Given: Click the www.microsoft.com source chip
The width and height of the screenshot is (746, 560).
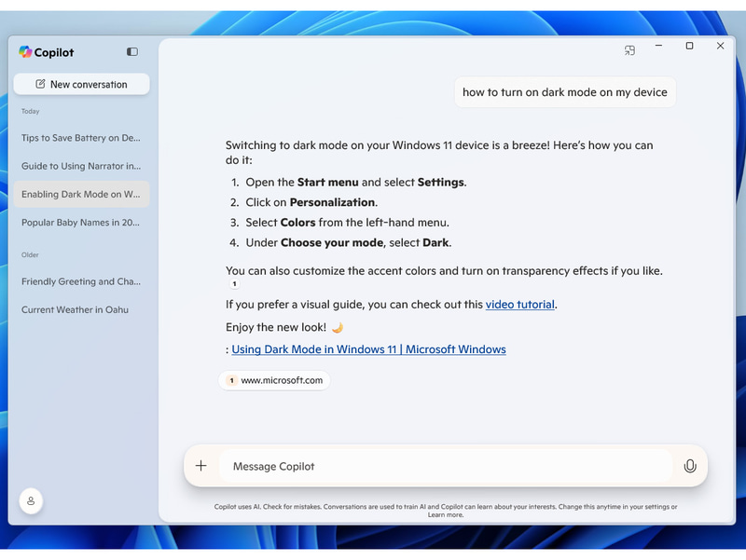Looking at the screenshot, I should (274, 380).
